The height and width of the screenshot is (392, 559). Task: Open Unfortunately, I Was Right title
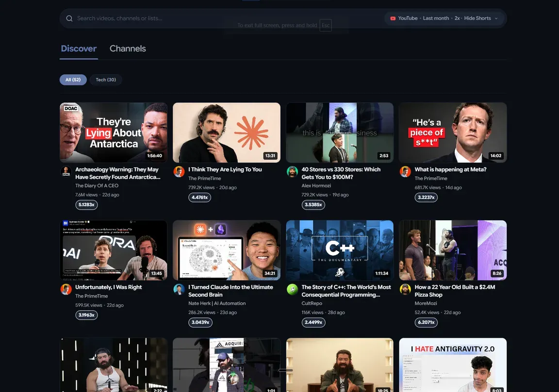(x=108, y=287)
